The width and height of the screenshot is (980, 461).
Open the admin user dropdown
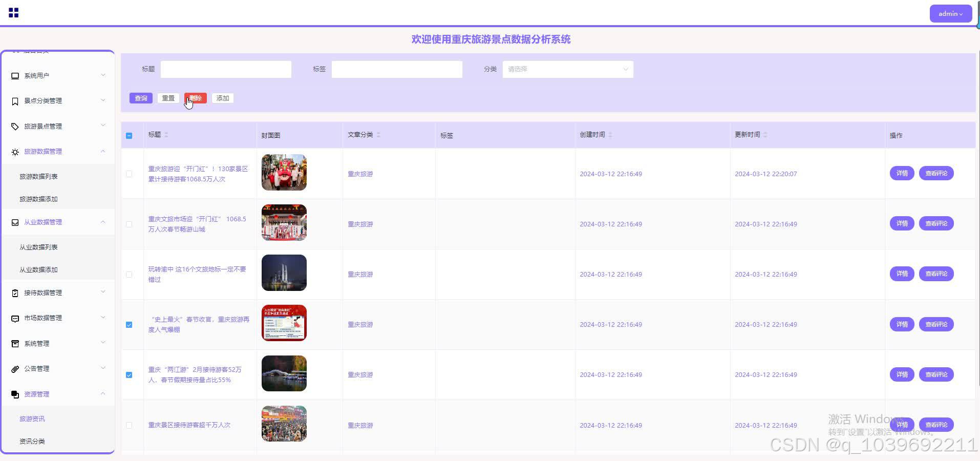click(x=950, y=14)
